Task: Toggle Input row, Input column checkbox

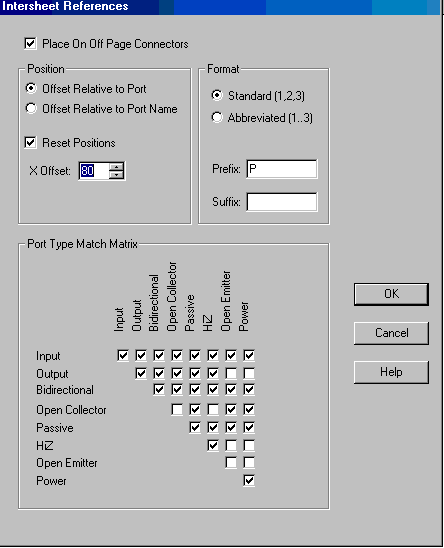Action: tap(123, 355)
